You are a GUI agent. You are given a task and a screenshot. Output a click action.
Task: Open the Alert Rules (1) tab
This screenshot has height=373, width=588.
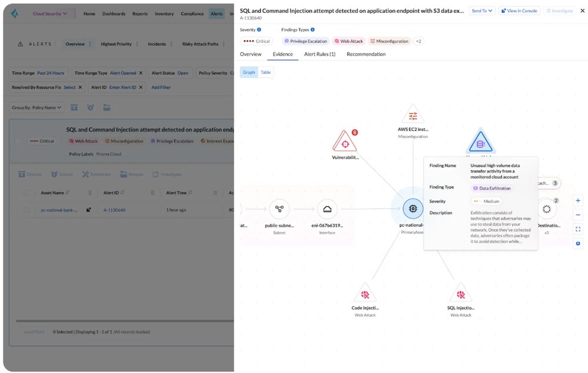click(x=319, y=54)
